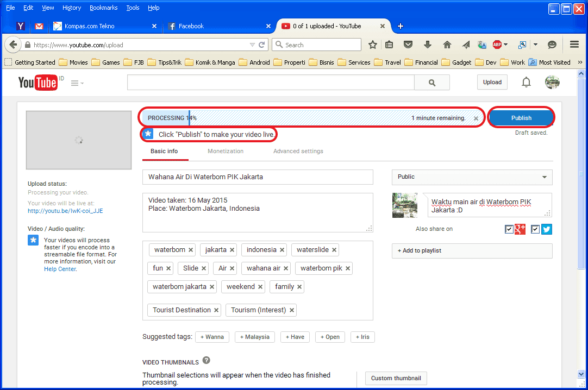The width and height of the screenshot is (588, 390).
Task: Close the Facebook tab
Action: (268, 26)
